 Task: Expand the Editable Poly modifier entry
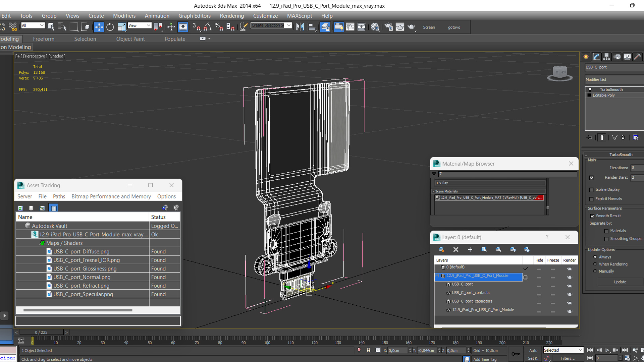[x=589, y=95]
